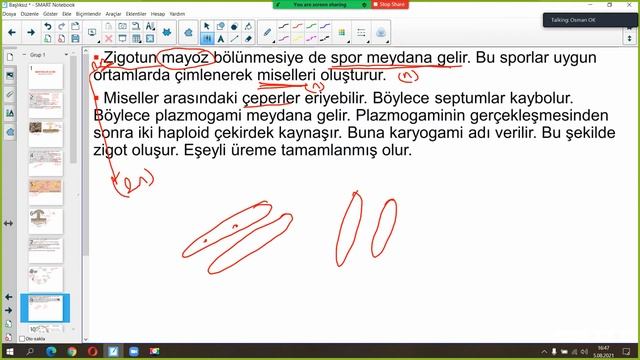Open the screen capture camera tool

pos(122,27)
